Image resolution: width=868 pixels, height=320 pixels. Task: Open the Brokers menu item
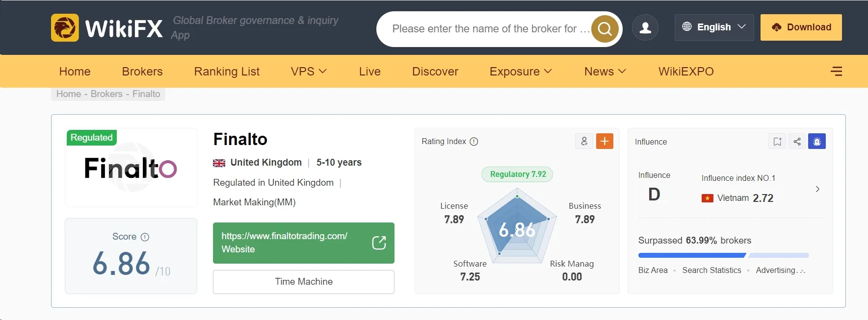(x=142, y=72)
